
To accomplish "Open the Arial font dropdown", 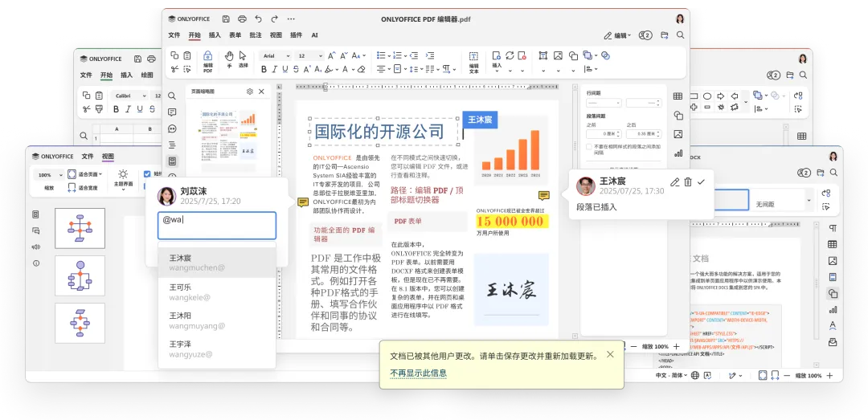I will (x=276, y=56).
